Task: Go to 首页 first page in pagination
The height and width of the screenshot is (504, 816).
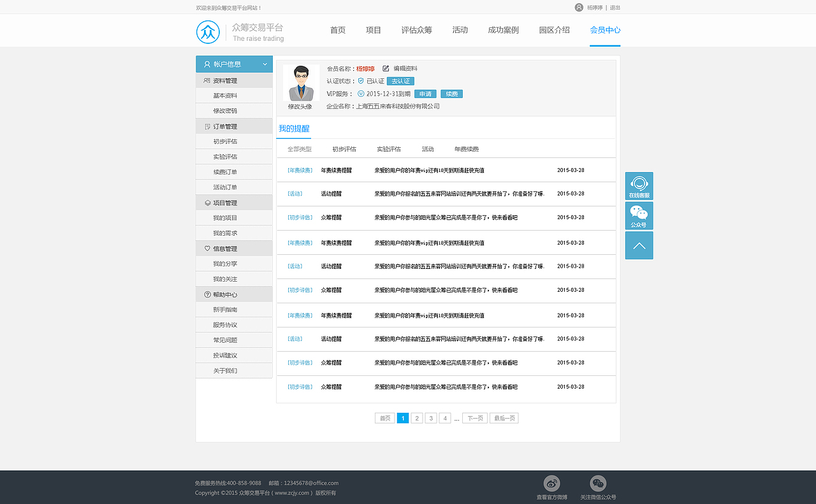Action: pyautogui.click(x=384, y=418)
